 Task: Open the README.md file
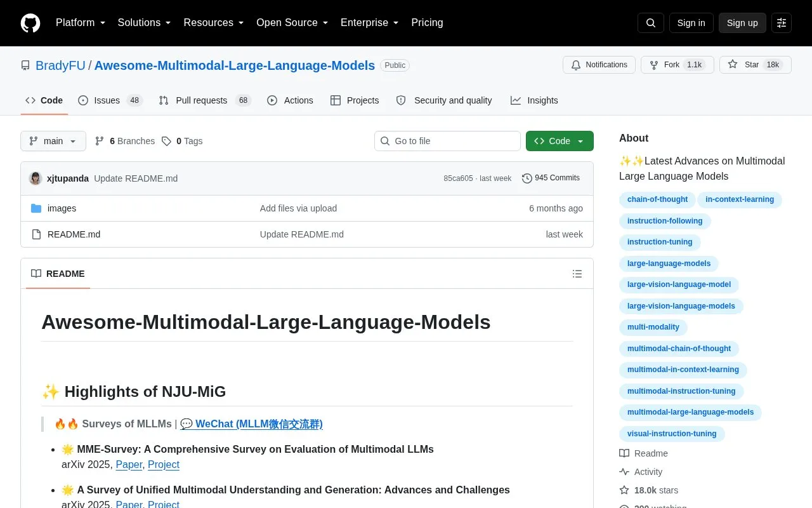tap(74, 234)
